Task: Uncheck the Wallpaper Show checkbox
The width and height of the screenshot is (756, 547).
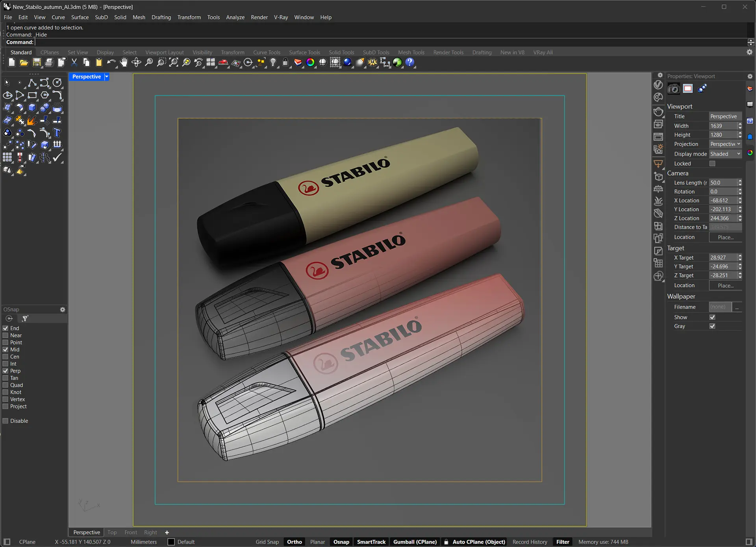Action: (712, 317)
